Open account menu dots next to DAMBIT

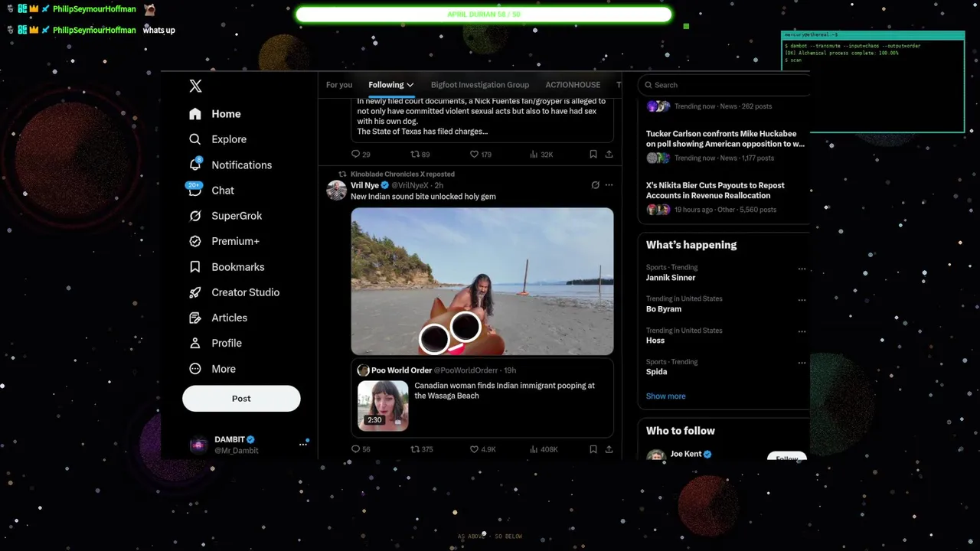303,444
